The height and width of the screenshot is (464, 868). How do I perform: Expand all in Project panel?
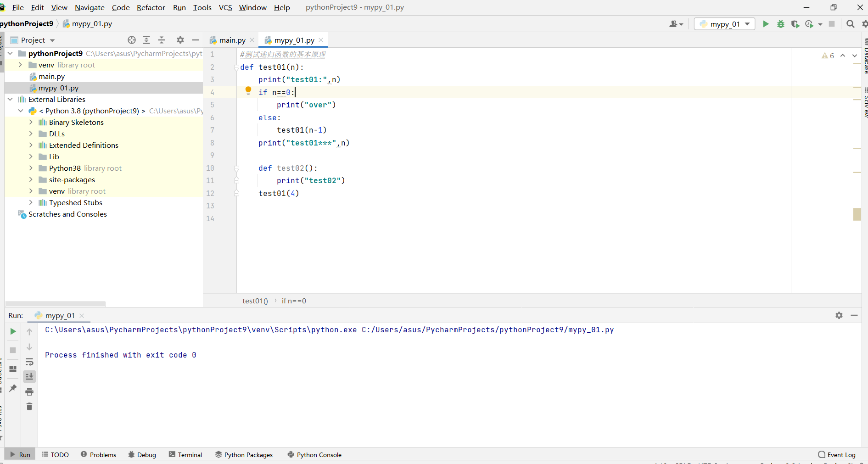146,40
